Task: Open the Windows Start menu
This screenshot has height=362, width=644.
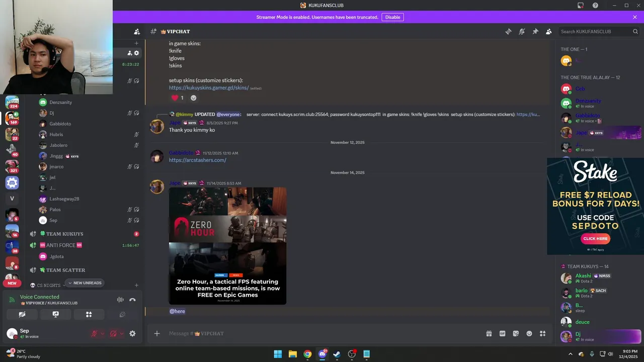Action: point(278,354)
